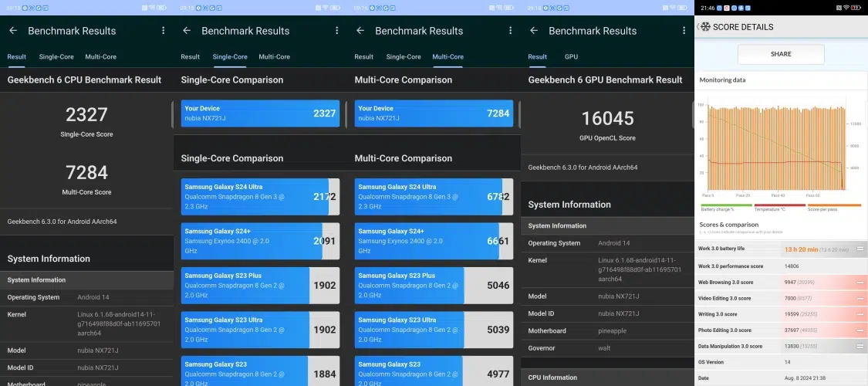Tap minus indicator in Video Editing 3.0 score row
The image size is (868, 386).
(x=860, y=298)
